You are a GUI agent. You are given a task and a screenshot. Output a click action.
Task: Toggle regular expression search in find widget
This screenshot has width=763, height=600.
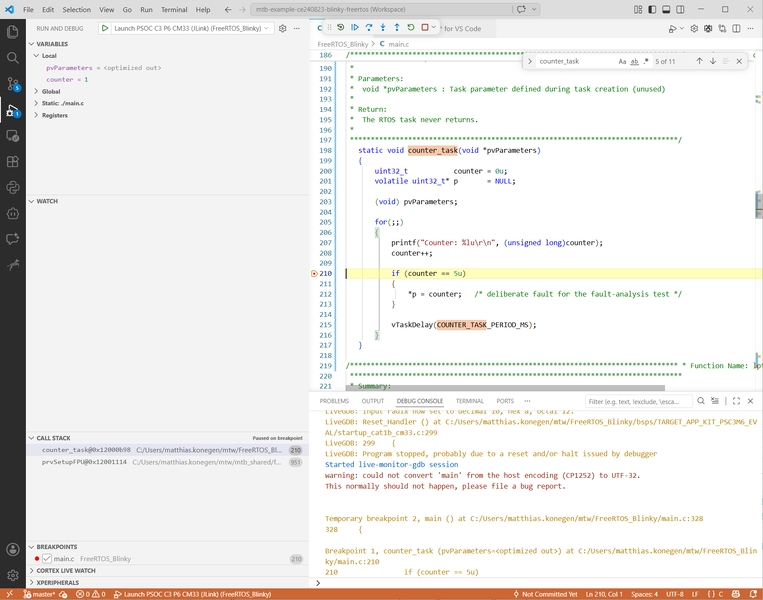click(646, 61)
